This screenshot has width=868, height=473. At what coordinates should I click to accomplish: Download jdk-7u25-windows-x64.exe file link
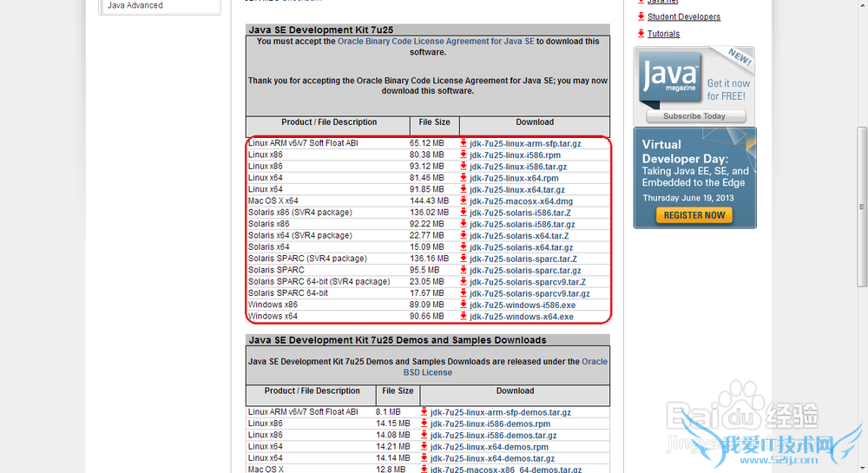point(522,317)
